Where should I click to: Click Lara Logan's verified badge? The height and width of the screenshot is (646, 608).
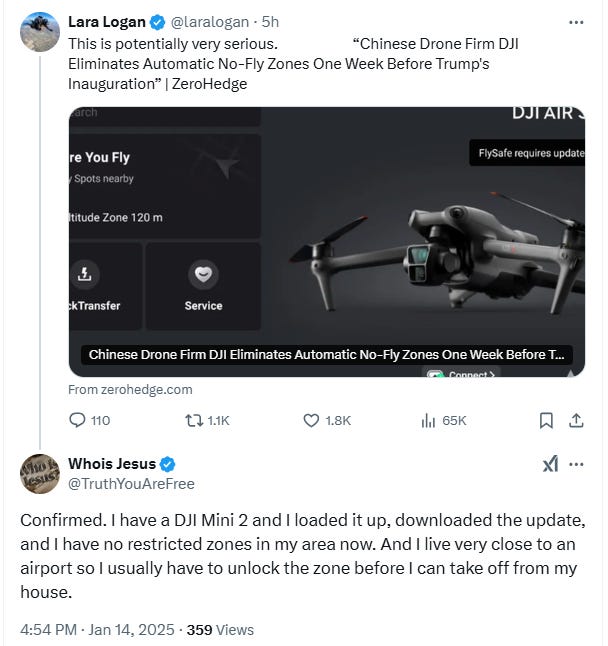tap(157, 22)
